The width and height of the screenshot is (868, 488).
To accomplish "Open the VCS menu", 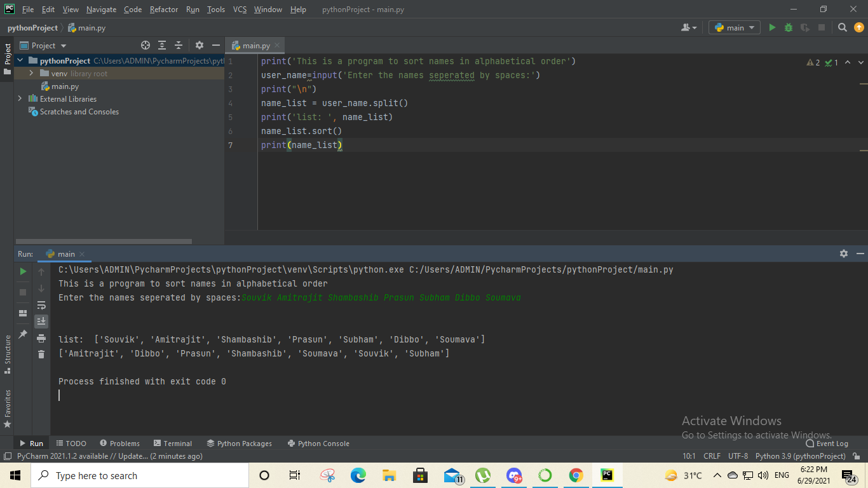I will 240,10.
